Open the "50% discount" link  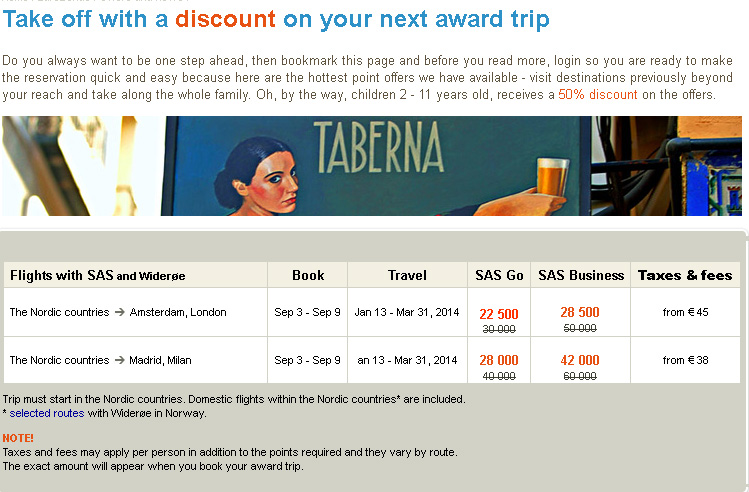point(597,95)
